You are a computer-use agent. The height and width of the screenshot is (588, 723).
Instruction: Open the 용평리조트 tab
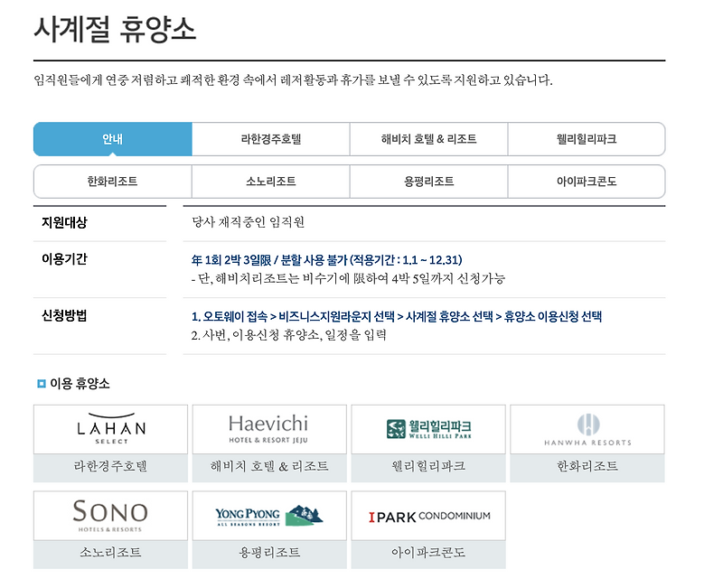[428, 182]
